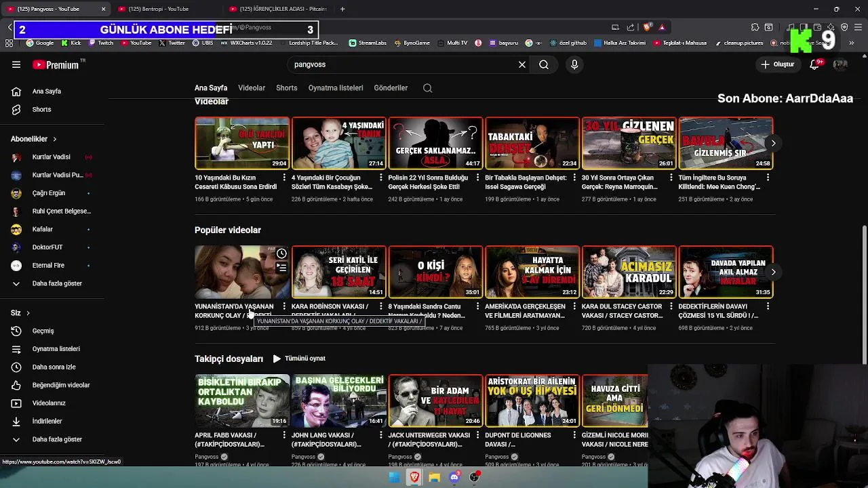Switch to the channel Oynatma listeleri tab
868x488 pixels.
click(x=336, y=88)
